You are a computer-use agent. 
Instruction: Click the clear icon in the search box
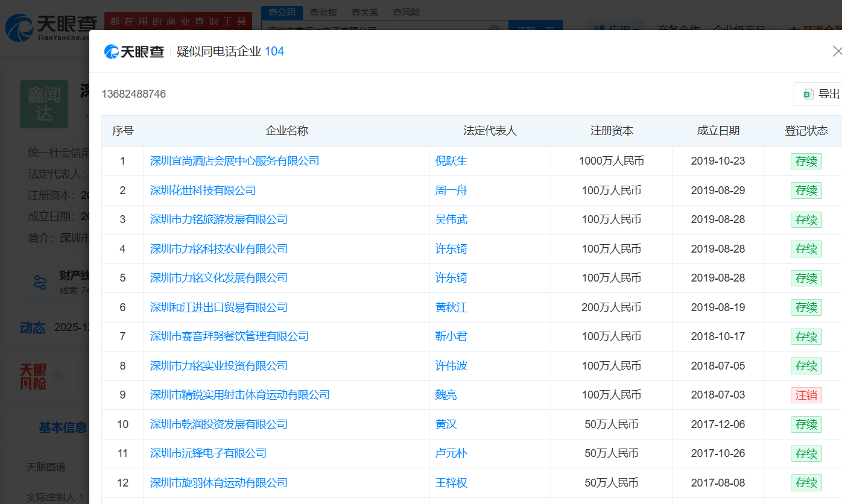[x=494, y=29]
